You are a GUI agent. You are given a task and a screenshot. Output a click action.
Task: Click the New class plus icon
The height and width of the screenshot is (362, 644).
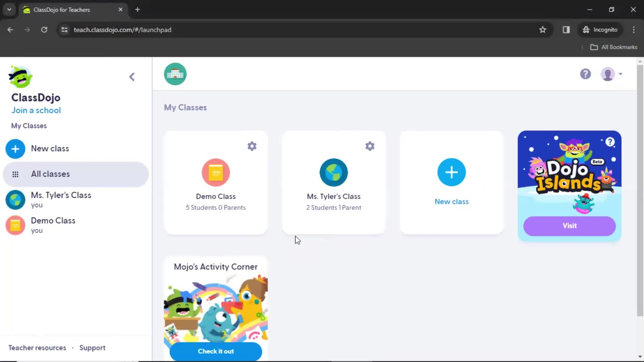(x=452, y=172)
